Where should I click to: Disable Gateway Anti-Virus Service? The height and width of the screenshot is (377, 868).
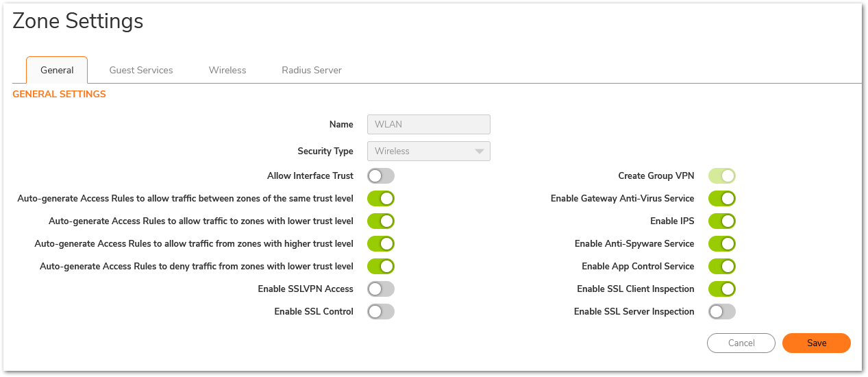coord(721,199)
